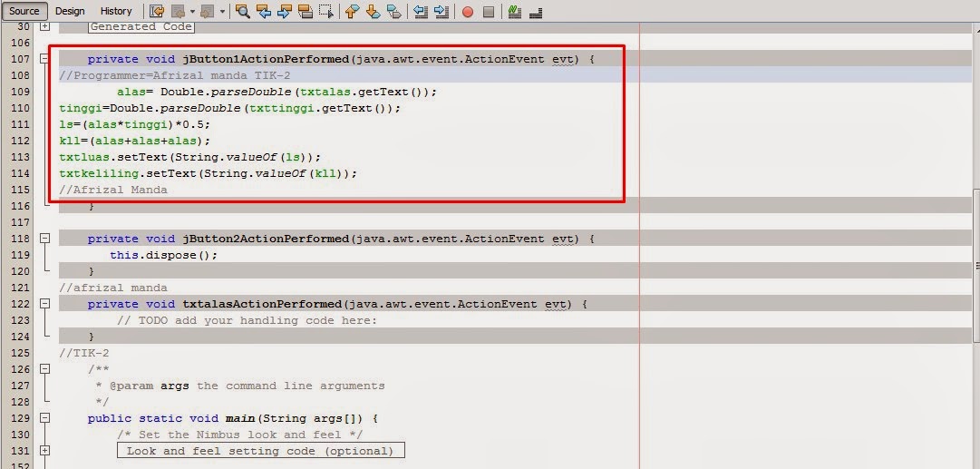Image resolution: width=980 pixels, height=469 pixels.
Task: Collapse the main method fold at line 129
Action: coord(44,417)
